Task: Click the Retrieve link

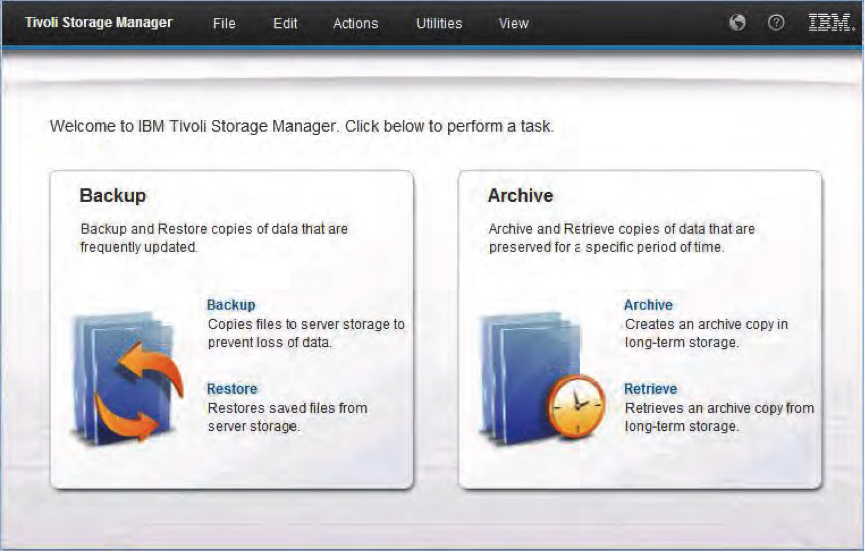Action: 650,389
